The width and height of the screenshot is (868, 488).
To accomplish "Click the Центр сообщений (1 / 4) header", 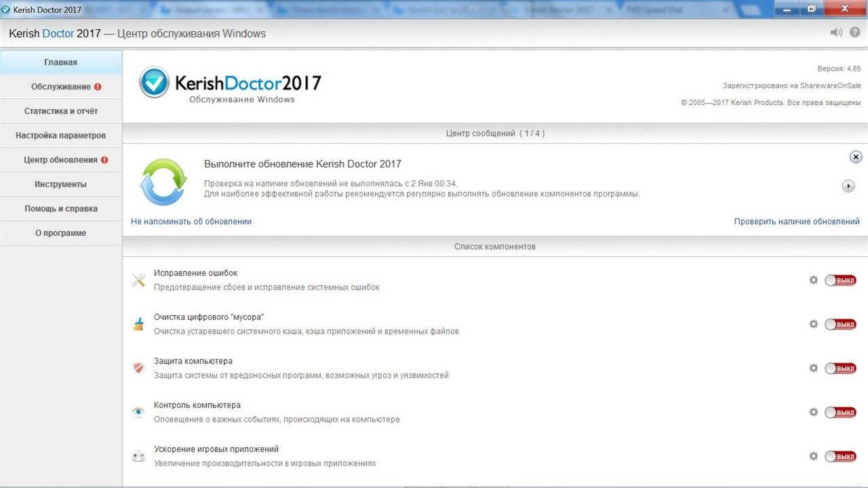I will [x=495, y=134].
